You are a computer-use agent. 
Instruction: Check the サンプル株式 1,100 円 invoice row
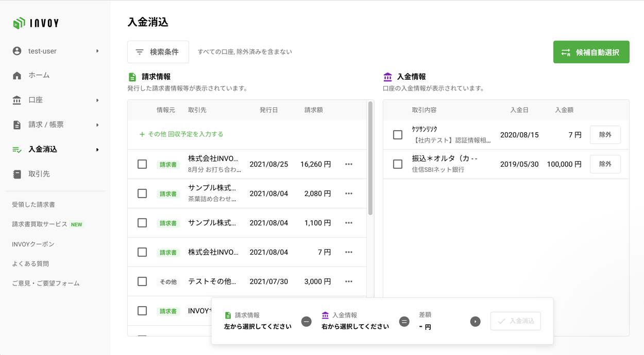pyautogui.click(x=142, y=223)
